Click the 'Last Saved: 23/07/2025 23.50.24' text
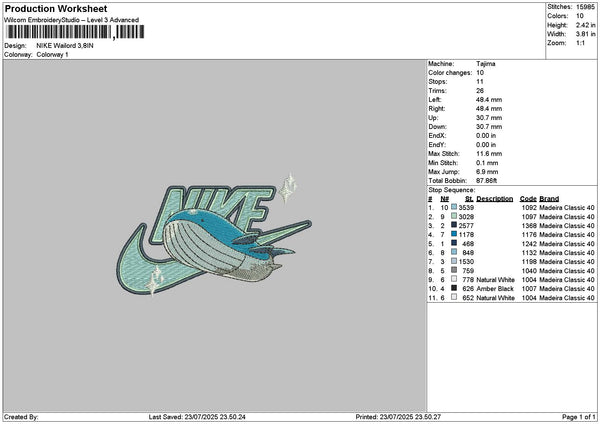600x424 pixels. [197, 417]
